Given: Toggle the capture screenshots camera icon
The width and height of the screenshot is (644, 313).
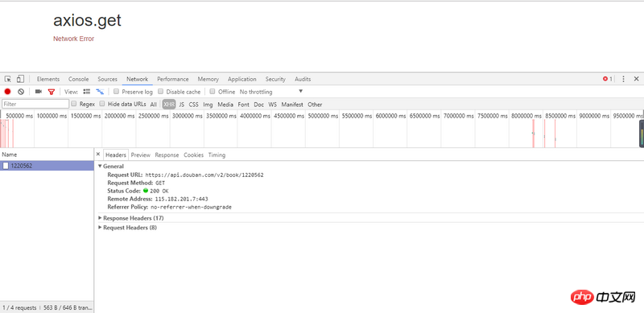Looking at the screenshot, I should 39,92.
